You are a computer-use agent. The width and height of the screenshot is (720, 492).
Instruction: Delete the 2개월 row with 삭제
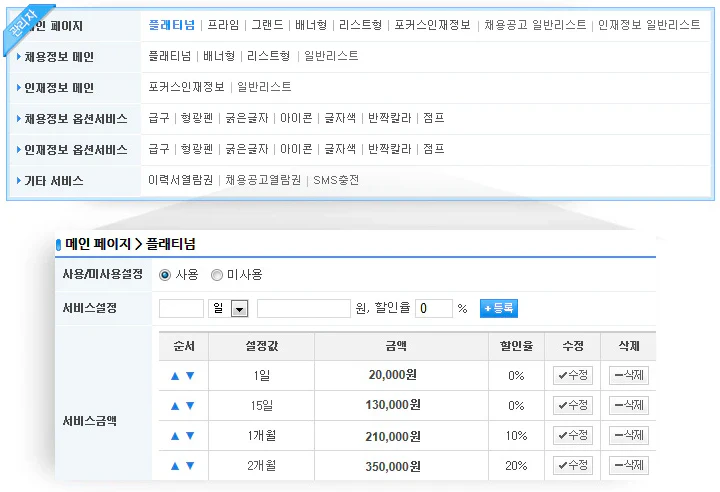[629, 465]
